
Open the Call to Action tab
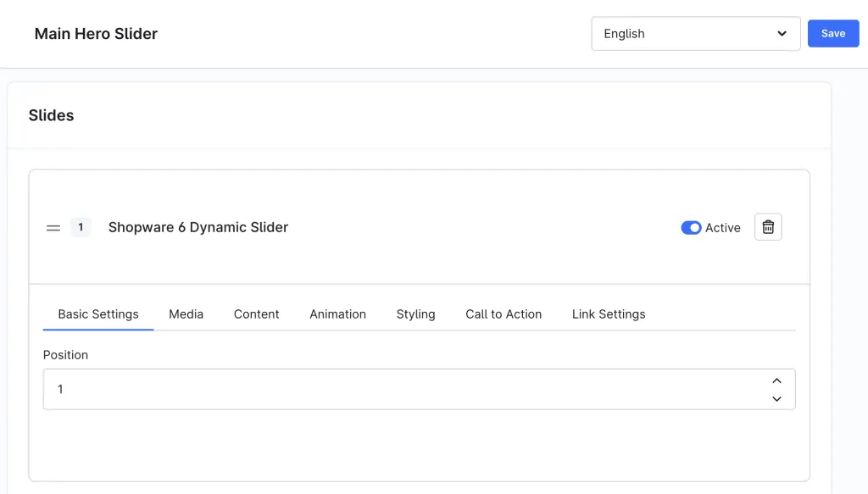(x=504, y=314)
